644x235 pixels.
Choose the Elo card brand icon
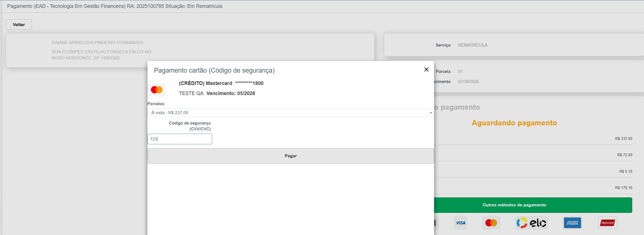[531, 223]
